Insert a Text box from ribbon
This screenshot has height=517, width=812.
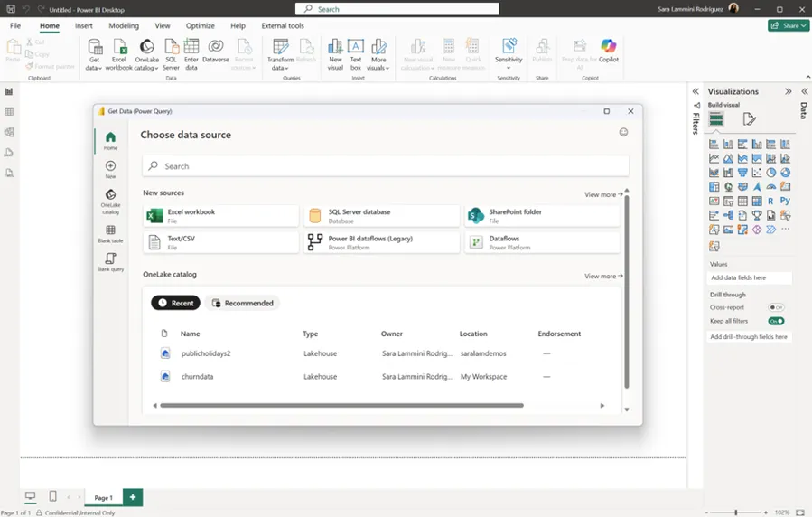click(355, 54)
